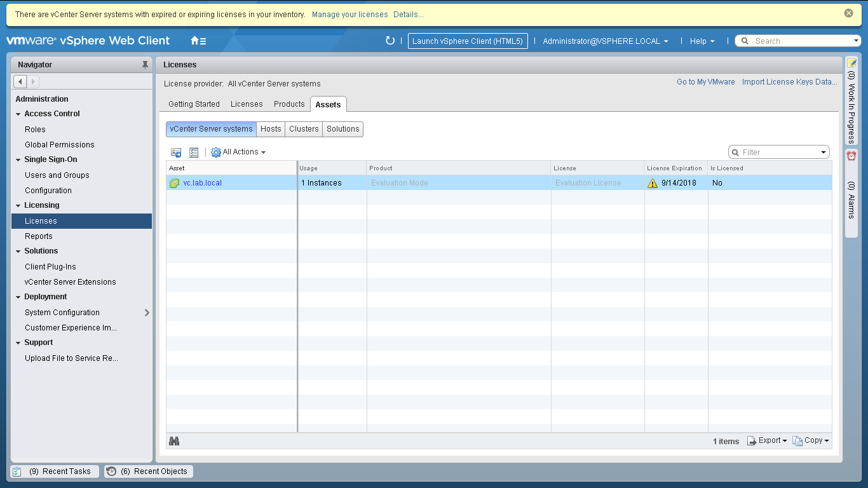The height and width of the screenshot is (488, 868).
Task: Click the Assign License toolbar icon
Action: click(x=176, y=152)
